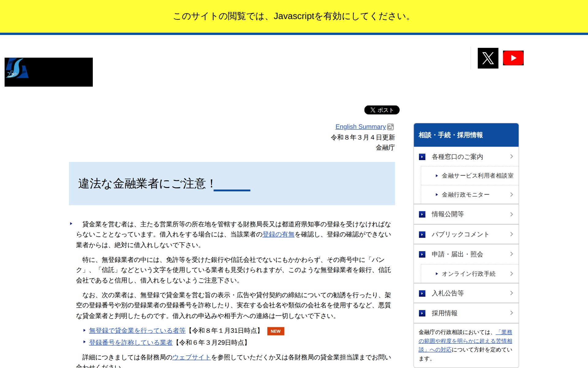Select 金融サービス利用者相談室 sidebar item
Screen dimensions: 588x368
coord(477,176)
